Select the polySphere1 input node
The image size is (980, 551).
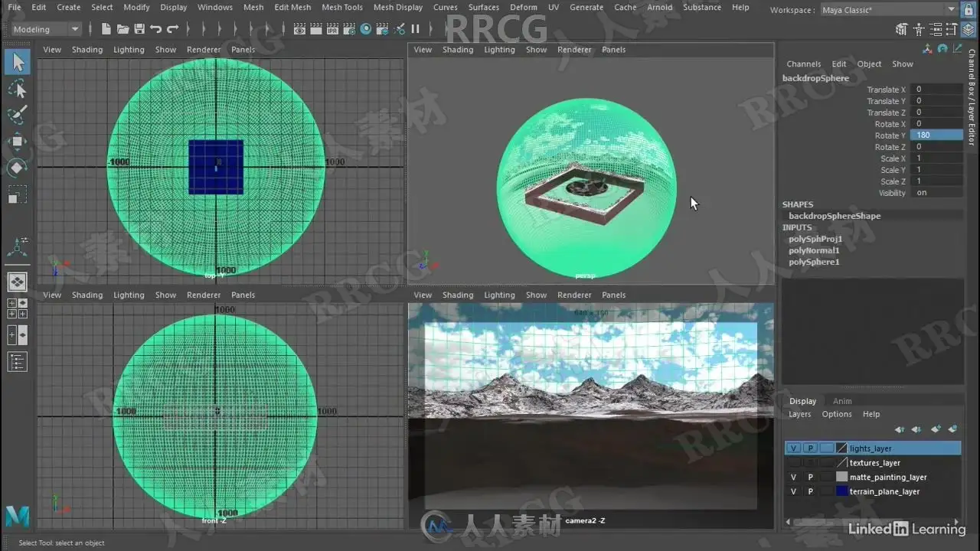(x=814, y=262)
